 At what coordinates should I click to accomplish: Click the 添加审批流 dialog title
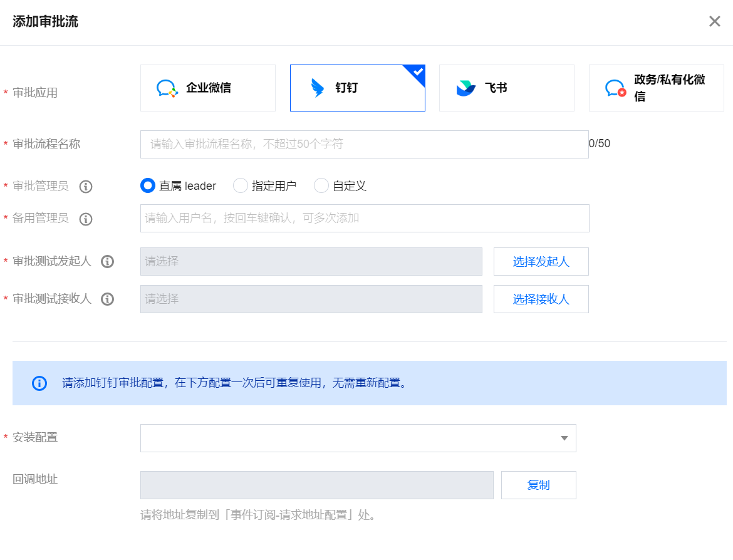[45, 21]
